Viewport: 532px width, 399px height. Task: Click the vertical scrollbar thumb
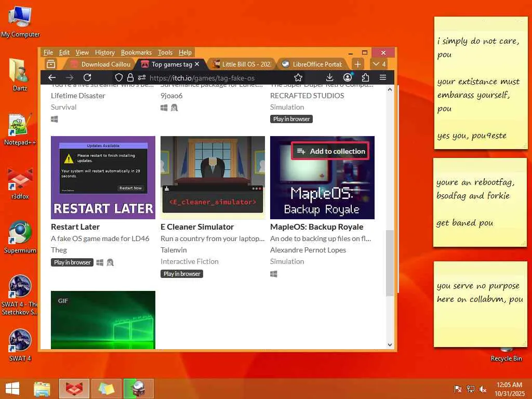pos(390,263)
